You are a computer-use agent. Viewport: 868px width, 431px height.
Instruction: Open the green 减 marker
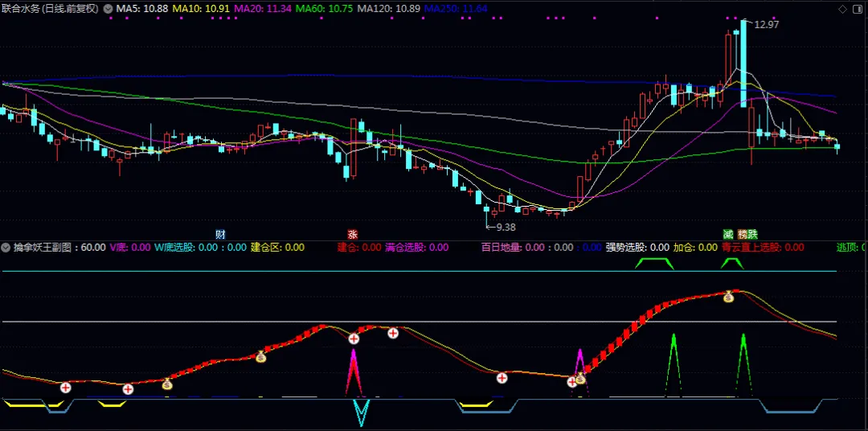pyautogui.click(x=728, y=234)
